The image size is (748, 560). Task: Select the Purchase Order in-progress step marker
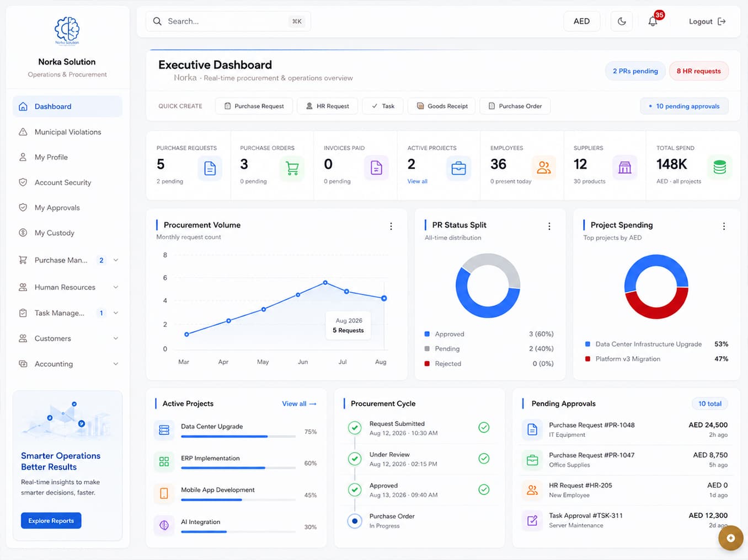click(x=355, y=521)
